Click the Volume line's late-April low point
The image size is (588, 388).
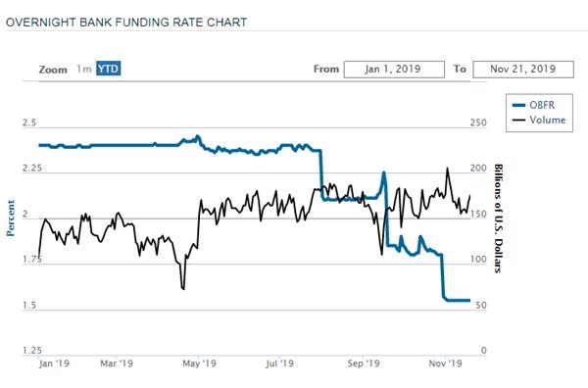coord(182,288)
